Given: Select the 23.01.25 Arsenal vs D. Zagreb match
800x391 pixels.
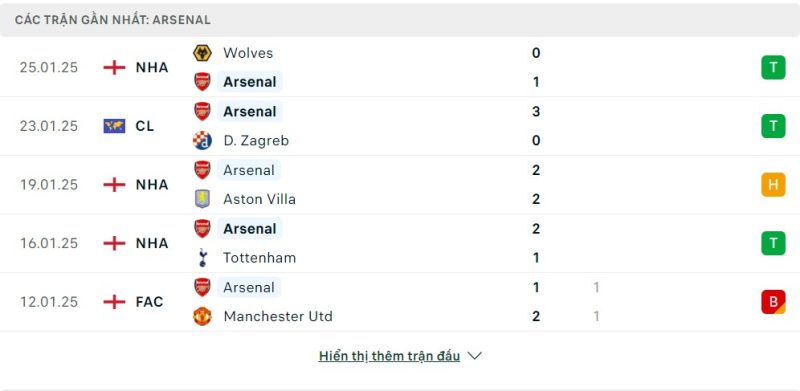Looking at the screenshot, I should click(x=400, y=126).
